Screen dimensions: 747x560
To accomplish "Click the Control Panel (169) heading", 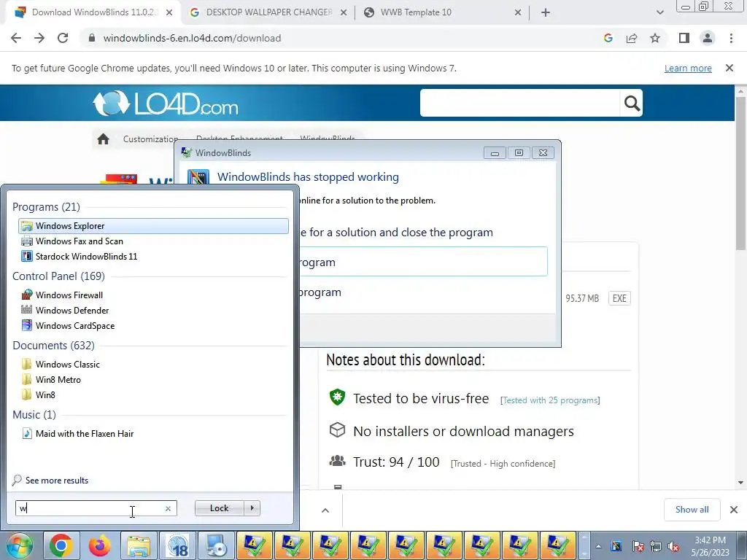I will point(58,276).
